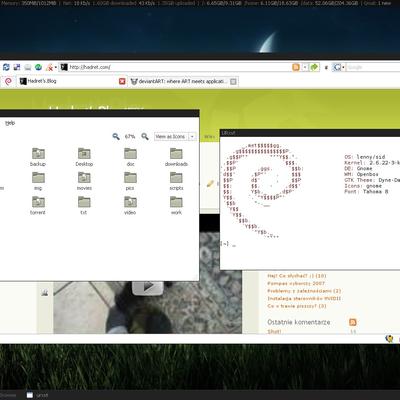
Task: Click the Debian swirl icon on tab bar
Action: coord(8,81)
